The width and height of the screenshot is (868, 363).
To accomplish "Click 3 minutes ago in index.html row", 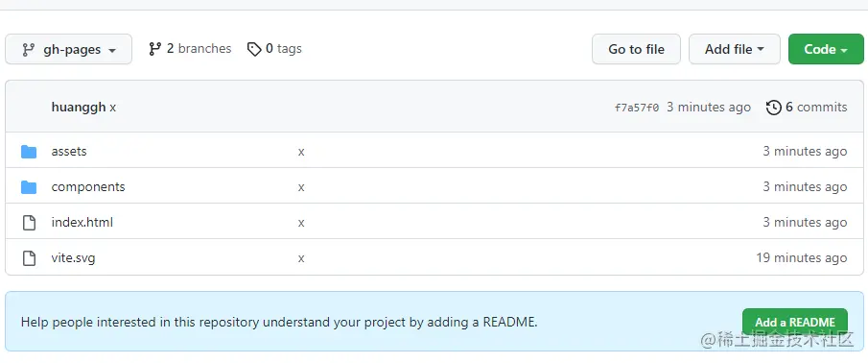I will click(x=805, y=222).
